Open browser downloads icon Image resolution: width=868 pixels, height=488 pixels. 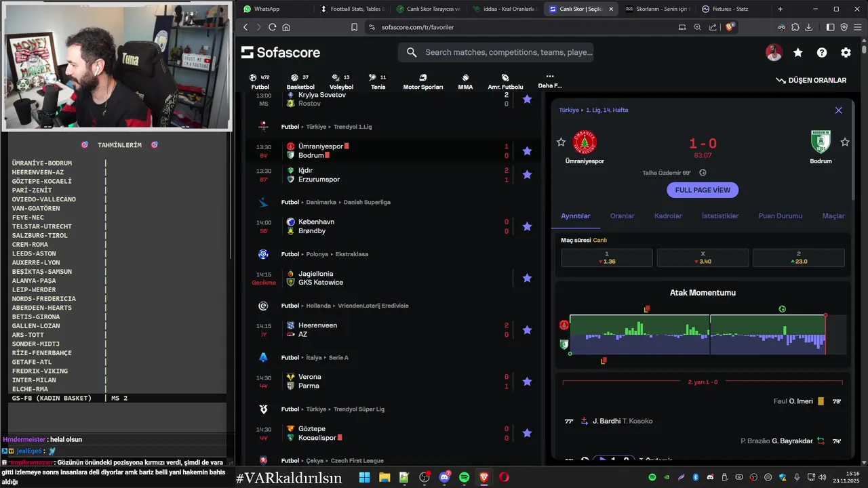[809, 27]
